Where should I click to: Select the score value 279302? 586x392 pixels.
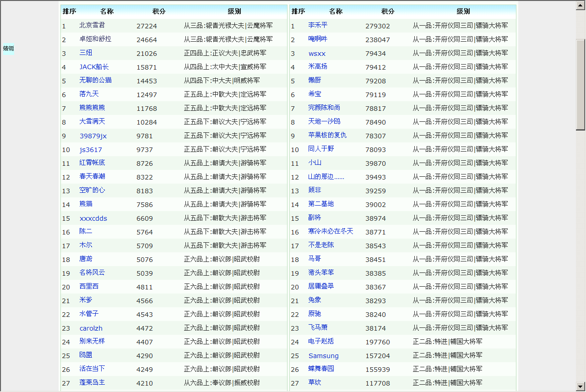378,26
